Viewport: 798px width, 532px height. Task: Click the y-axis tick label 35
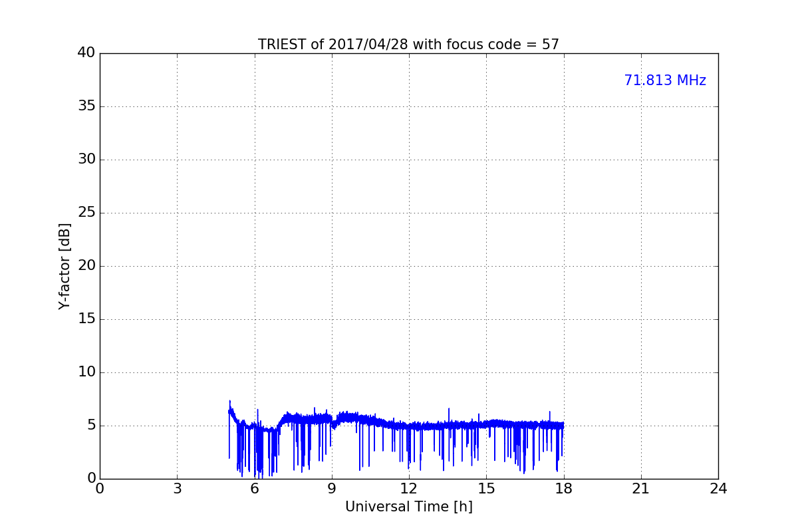point(86,106)
